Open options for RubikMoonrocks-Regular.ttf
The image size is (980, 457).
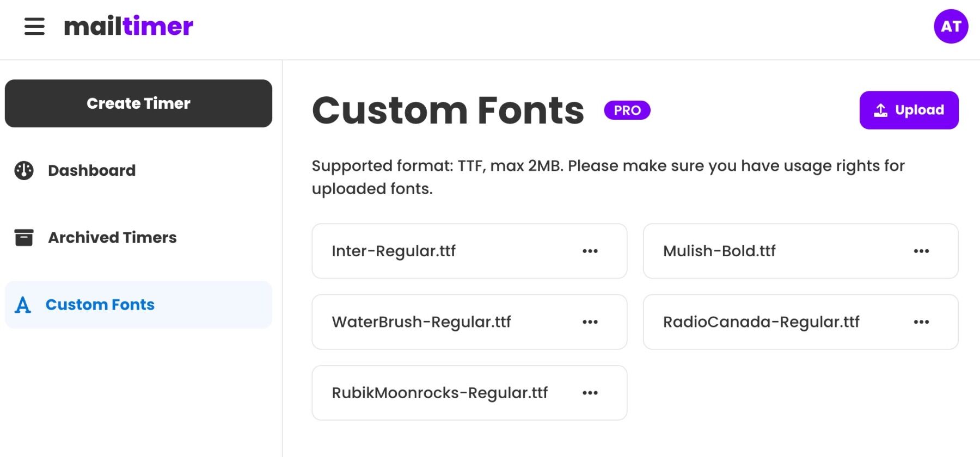click(590, 393)
